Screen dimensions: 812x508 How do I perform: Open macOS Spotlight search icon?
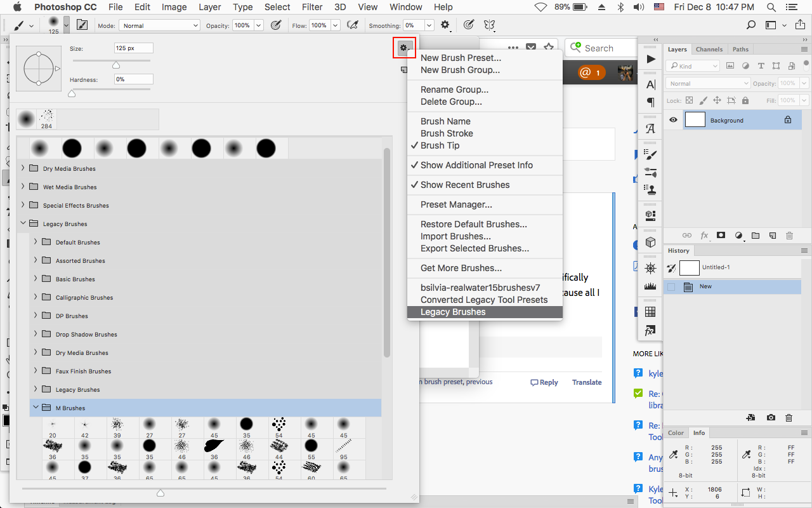tap(771, 7)
